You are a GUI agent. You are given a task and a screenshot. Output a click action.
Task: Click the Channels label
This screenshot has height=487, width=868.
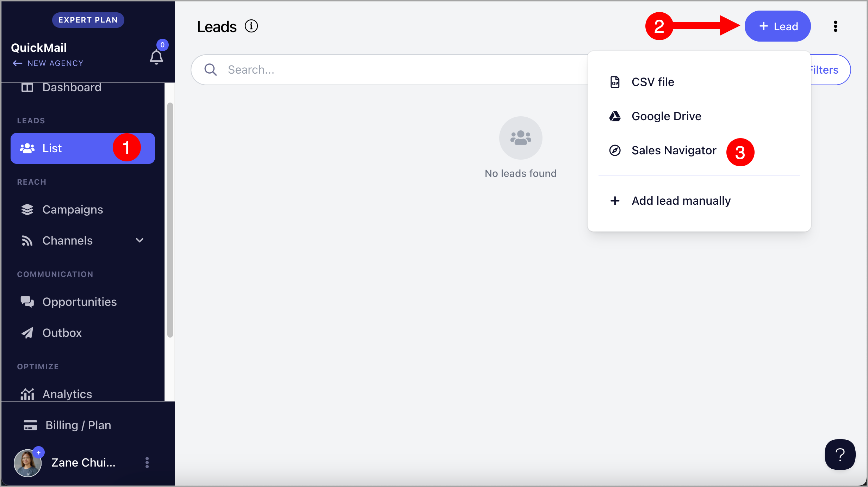point(68,241)
